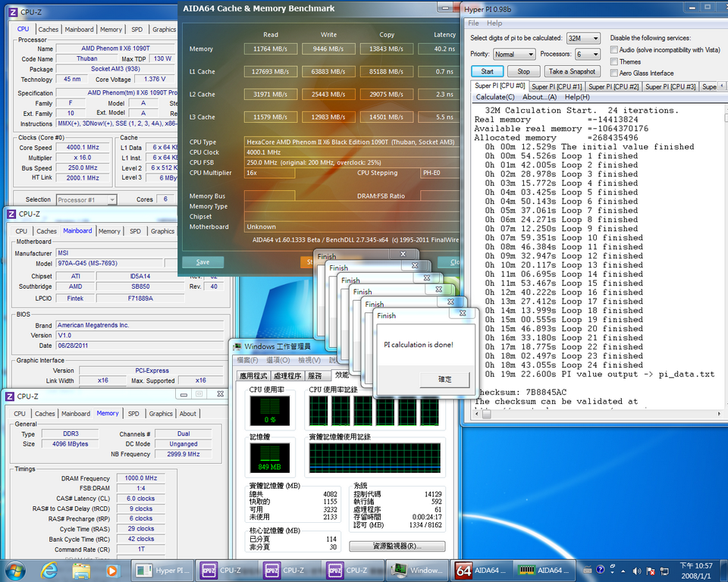Click the CPU-Z title icon of Mainboard window
This screenshot has width=728, height=582.
coord(11,214)
